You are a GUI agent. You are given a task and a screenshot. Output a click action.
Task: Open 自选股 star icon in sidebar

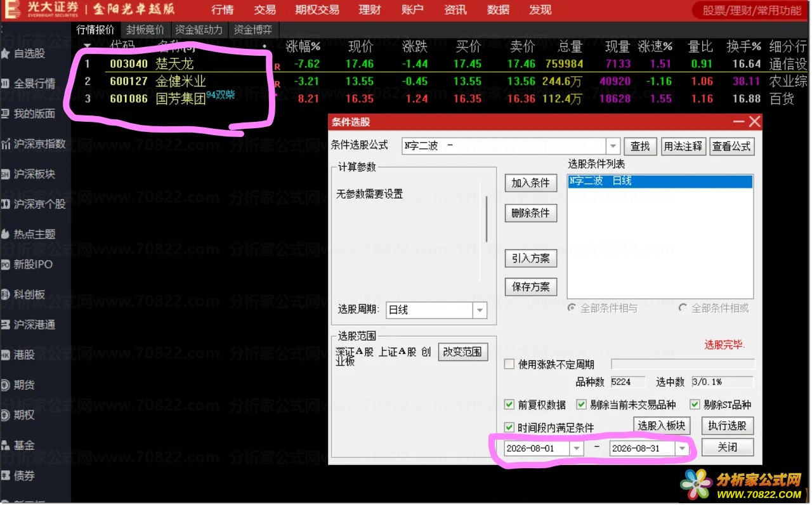[x=5, y=53]
